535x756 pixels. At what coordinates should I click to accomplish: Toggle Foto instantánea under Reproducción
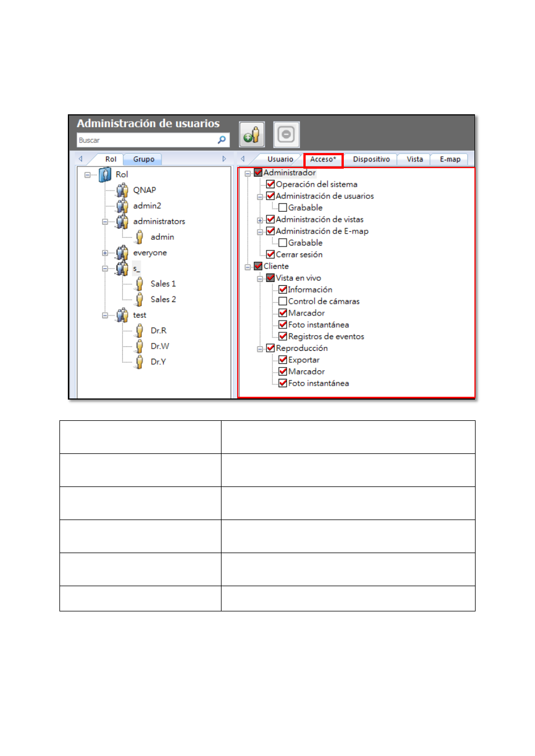[x=283, y=383]
